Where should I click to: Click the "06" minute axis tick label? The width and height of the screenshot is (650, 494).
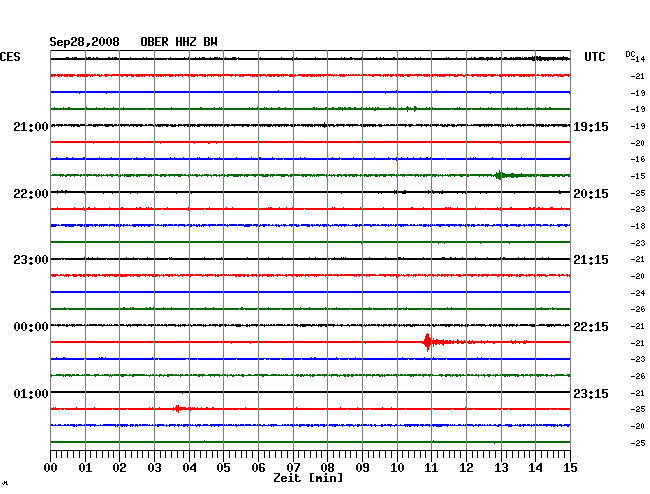(x=258, y=467)
